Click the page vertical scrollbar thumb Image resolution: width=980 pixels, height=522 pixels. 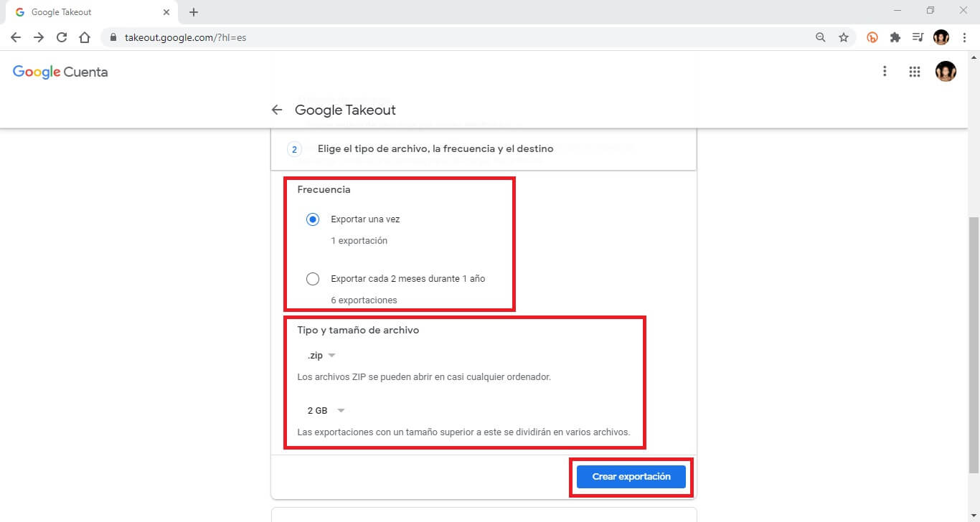pos(974,344)
